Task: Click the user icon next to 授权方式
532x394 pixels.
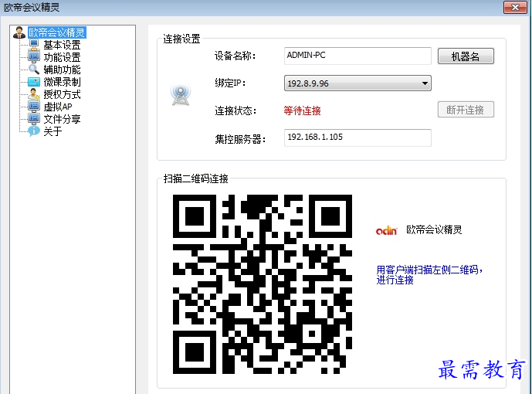Action: coord(34,94)
